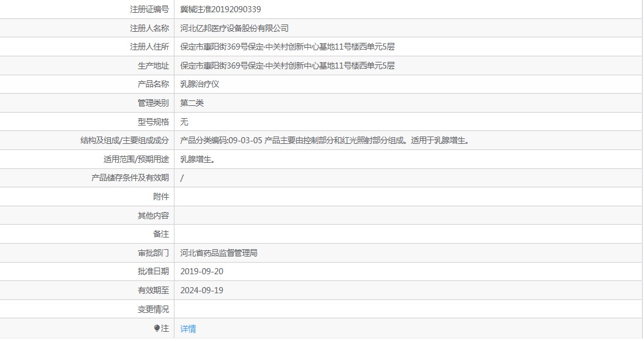The image size is (644, 341).
Task: Select registrant name 河北亿邦医疗设备股份有限公司
Action: [x=234, y=28]
